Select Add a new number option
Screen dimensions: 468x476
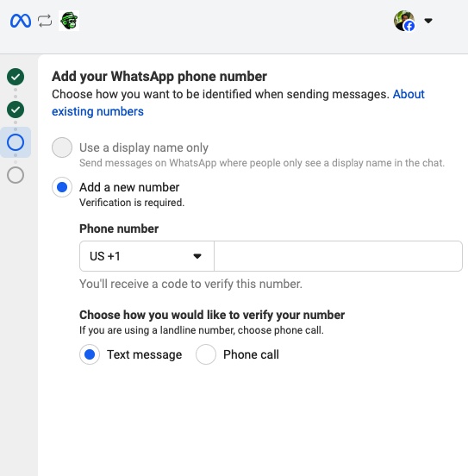pyautogui.click(x=62, y=187)
